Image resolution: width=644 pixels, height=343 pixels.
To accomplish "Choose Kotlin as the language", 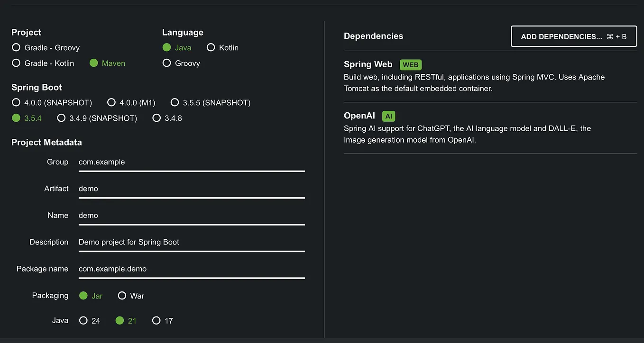I will coord(211,47).
